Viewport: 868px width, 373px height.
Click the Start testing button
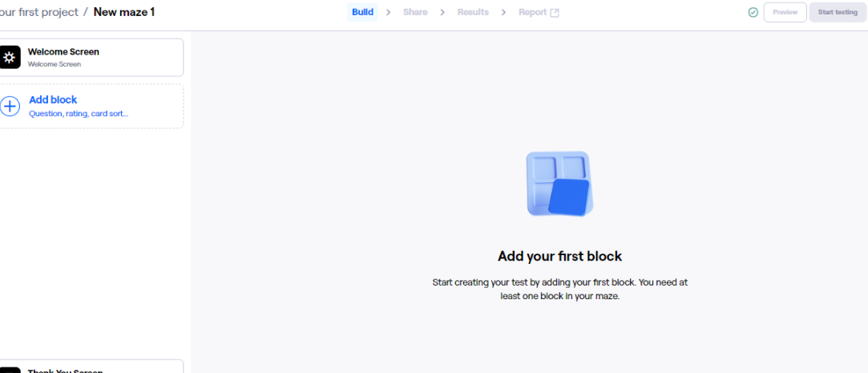click(x=838, y=12)
